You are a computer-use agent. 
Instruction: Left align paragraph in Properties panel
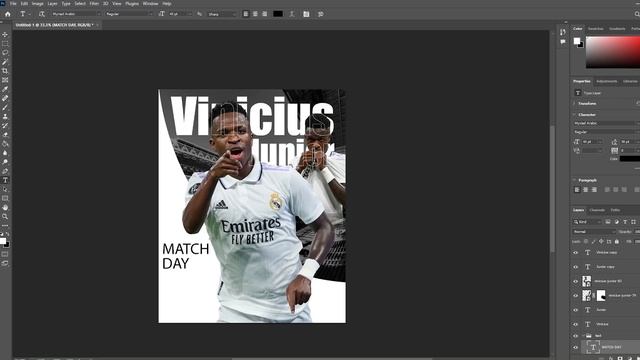point(577,190)
